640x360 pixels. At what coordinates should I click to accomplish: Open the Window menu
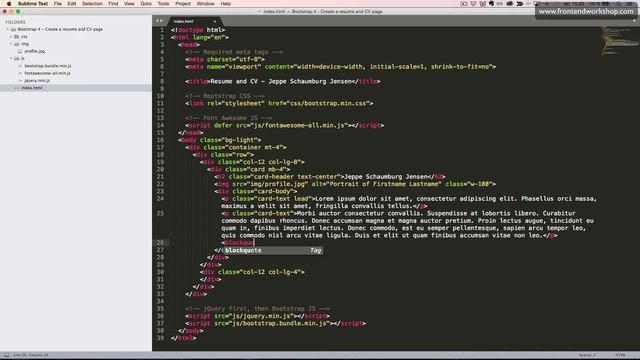point(205,4)
